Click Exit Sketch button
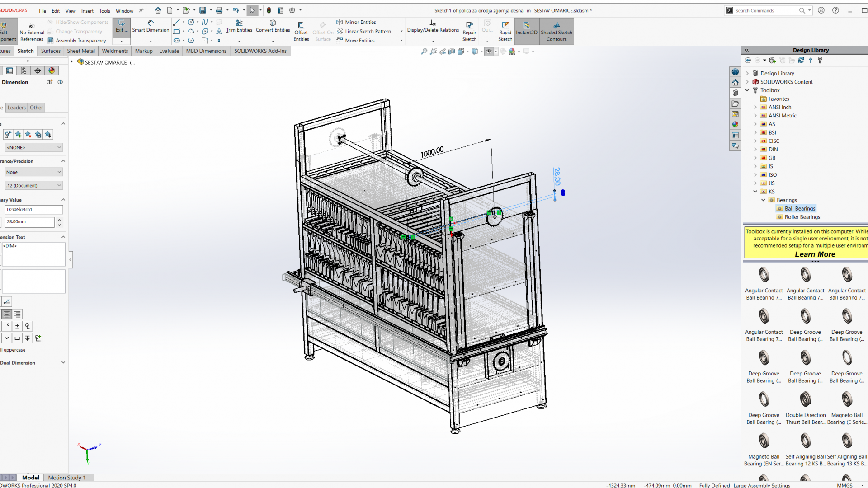The height and width of the screenshot is (488, 868). (x=121, y=27)
